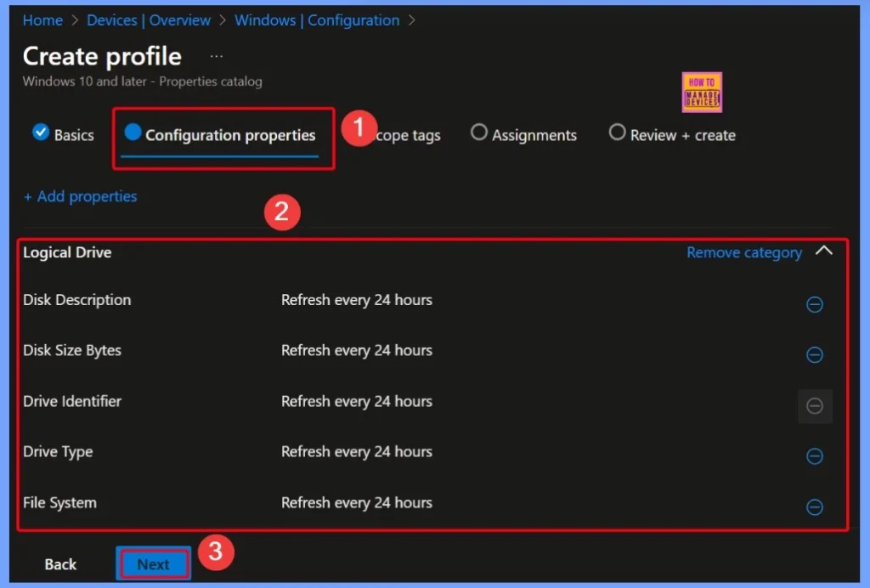Remove the Drive Identifier property
Viewport: 870px width, 588px height.
click(x=814, y=406)
